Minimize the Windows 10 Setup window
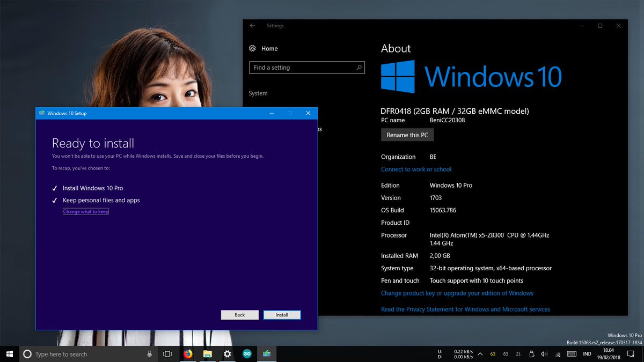The height and width of the screenshot is (362, 644). (272, 113)
